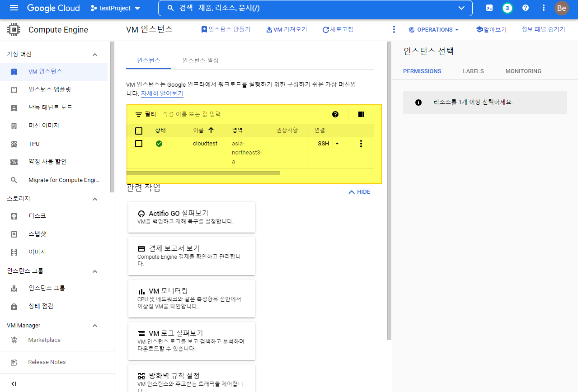Open the OPERATIONS dropdown
The image size is (578, 392).
click(x=433, y=29)
